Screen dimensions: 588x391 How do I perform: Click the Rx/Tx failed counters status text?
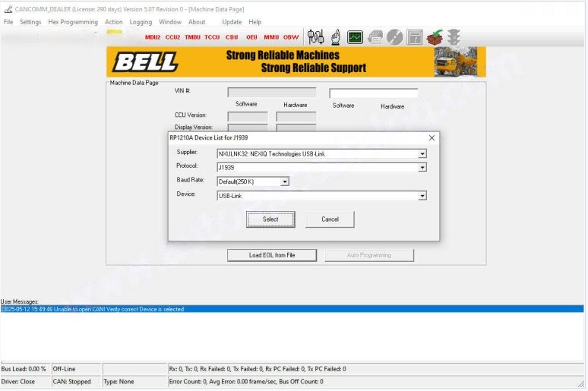tap(258, 369)
